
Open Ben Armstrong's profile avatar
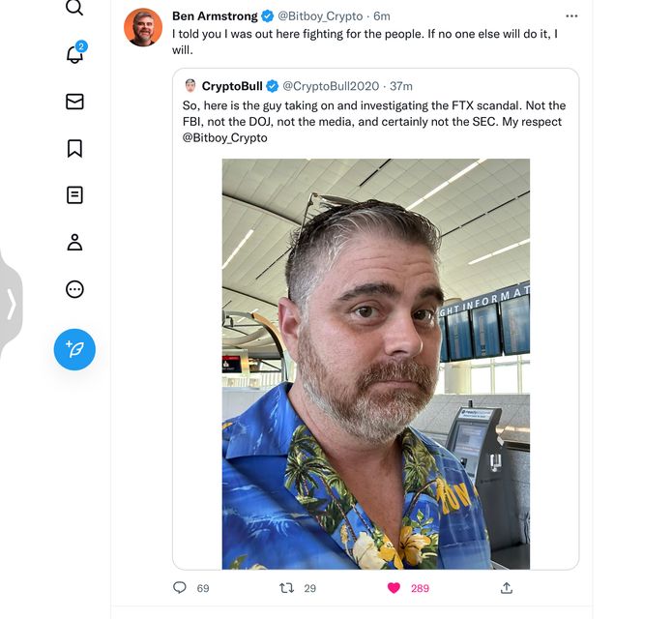coord(143,27)
